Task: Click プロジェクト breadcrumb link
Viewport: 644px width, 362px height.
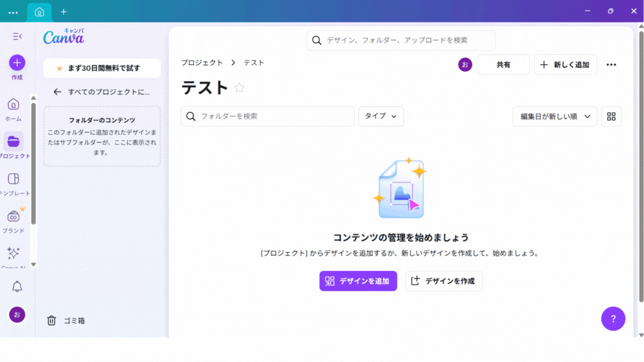Action: pyautogui.click(x=202, y=63)
